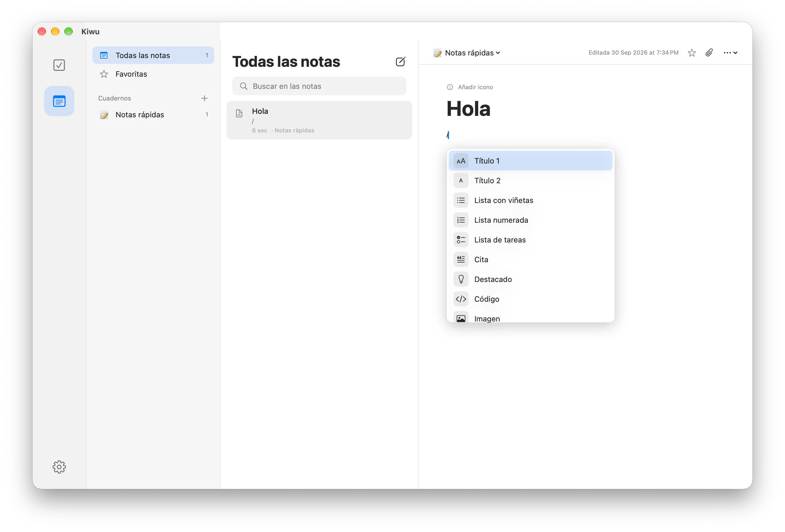
Task: Open Notas rápidas notebook in sidebar
Action: 153,115
